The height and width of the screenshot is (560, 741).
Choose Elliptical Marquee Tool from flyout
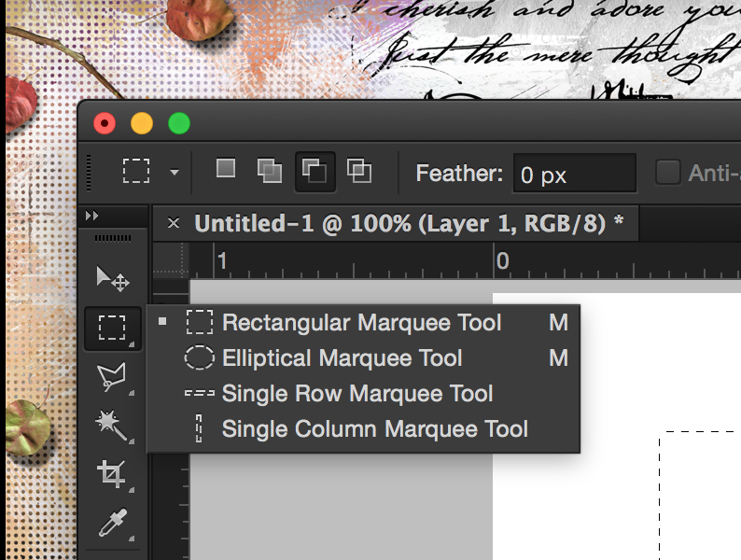pyautogui.click(x=363, y=358)
